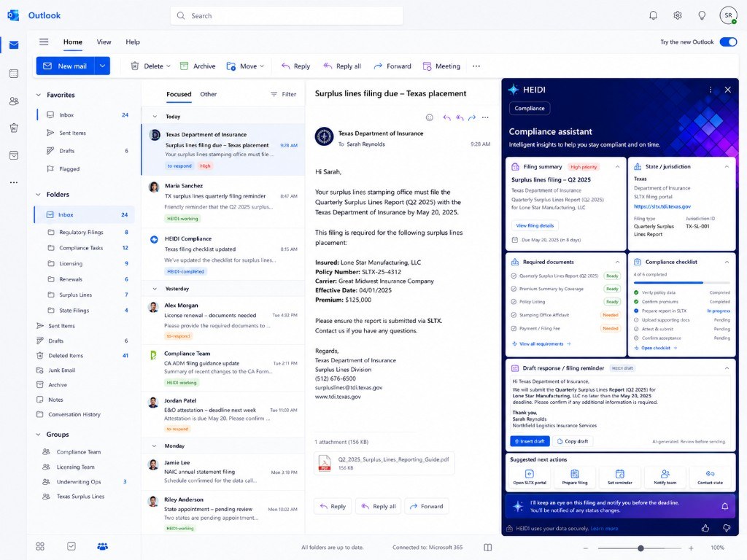Choose Contact state suggested action
The height and width of the screenshot is (560, 747).
tap(710, 477)
